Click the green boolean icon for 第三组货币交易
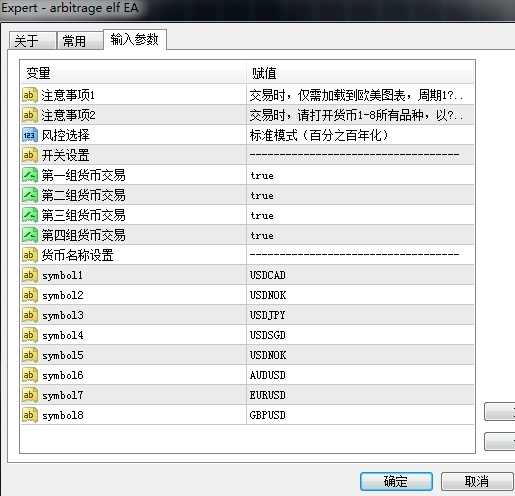Viewport: 515px width, 496px height. pos(29,215)
